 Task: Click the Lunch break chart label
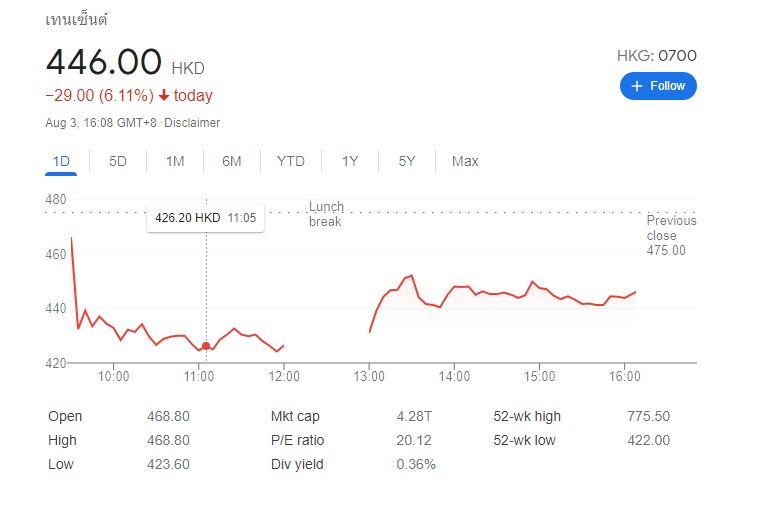326,214
